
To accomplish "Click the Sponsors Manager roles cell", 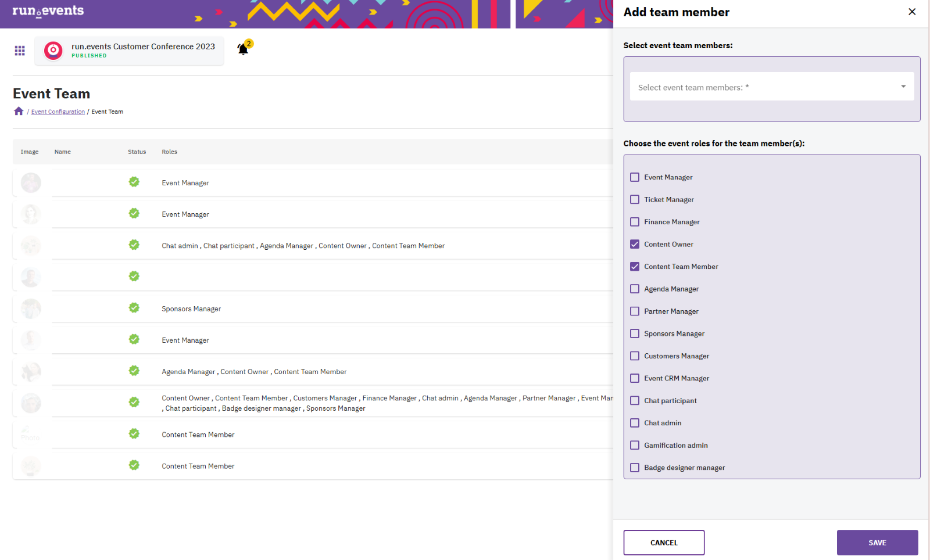I will tap(191, 309).
